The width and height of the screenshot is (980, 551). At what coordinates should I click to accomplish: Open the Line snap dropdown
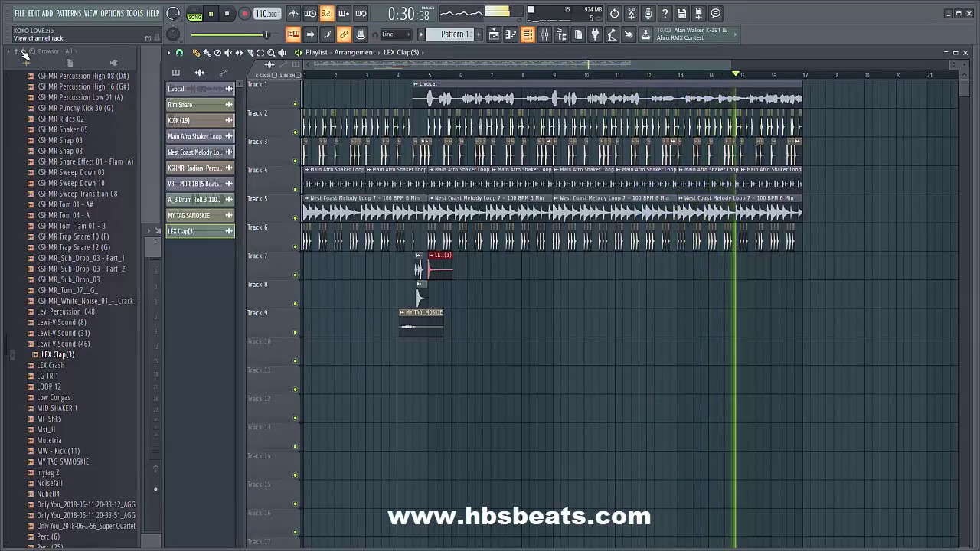(x=397, y=34)
